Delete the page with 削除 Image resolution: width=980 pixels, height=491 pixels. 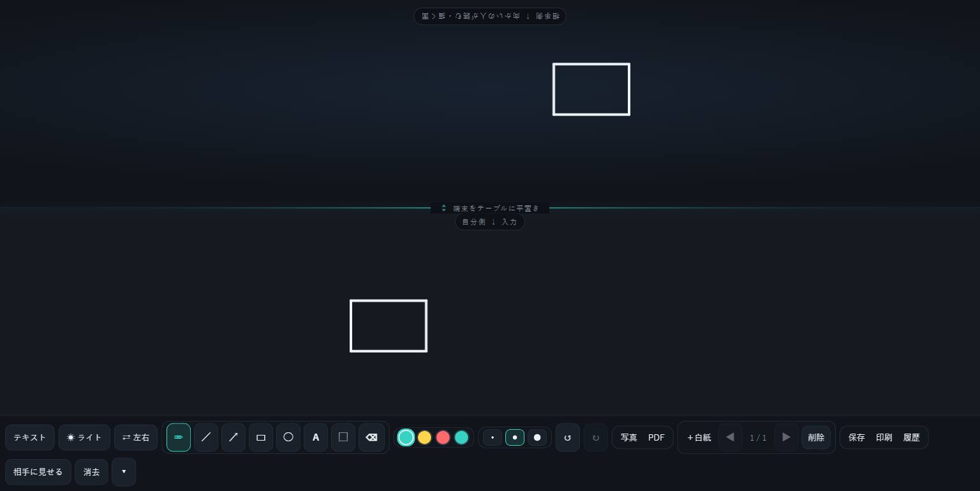coord(816,437)
